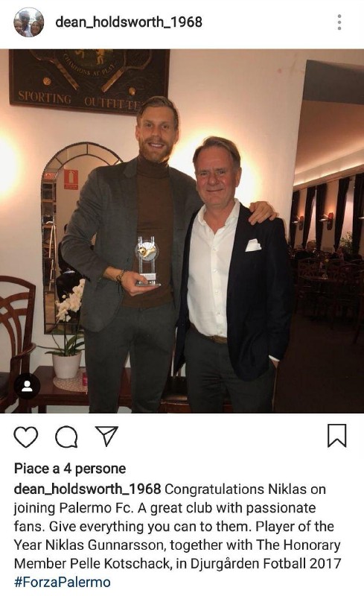Open the #ForzaPalermo hashtag
This screenshot has width=364, height=596.
coord(63,583)
